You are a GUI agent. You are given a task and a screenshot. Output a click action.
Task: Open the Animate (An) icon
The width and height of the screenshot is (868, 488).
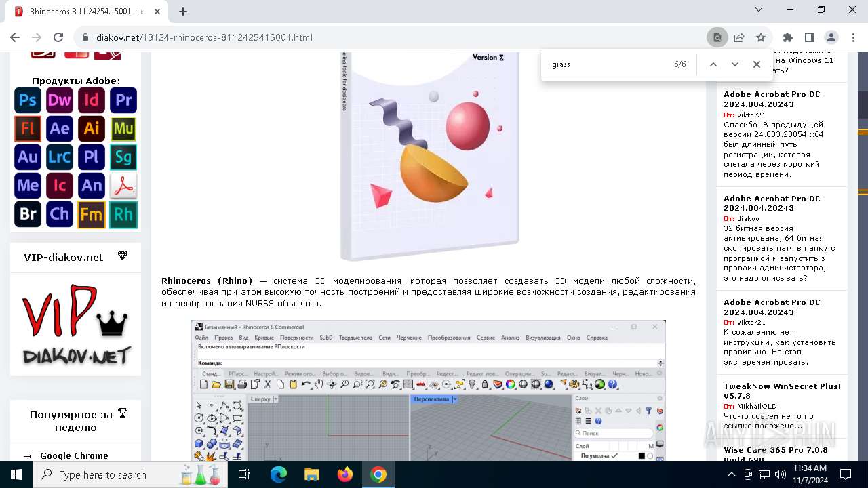pos(92,186)
